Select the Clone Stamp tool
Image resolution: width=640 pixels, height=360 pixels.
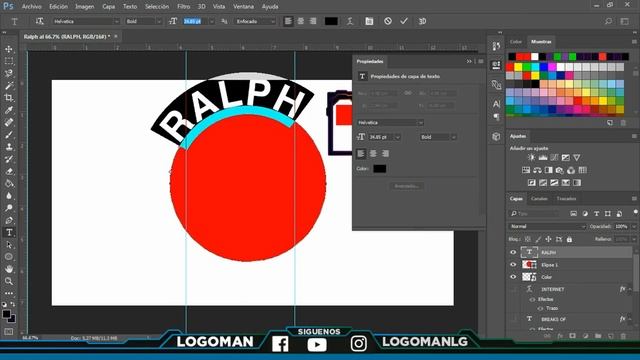[9, 147]
